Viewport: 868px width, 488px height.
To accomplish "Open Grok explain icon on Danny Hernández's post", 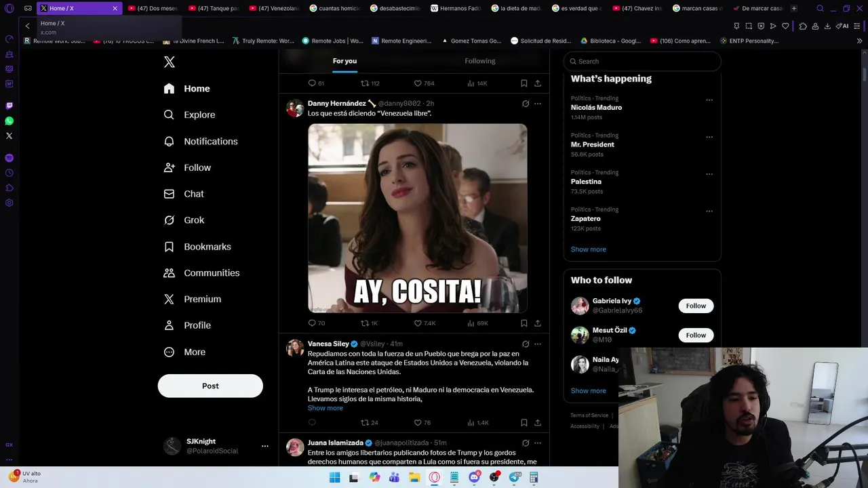I will 526,104.
